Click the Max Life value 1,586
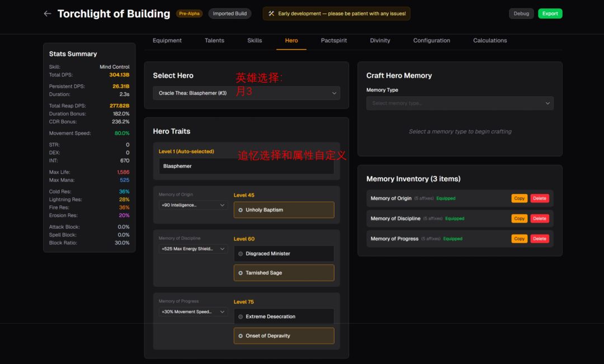Screen dimensions: 604x364 [x=123, y=172]
